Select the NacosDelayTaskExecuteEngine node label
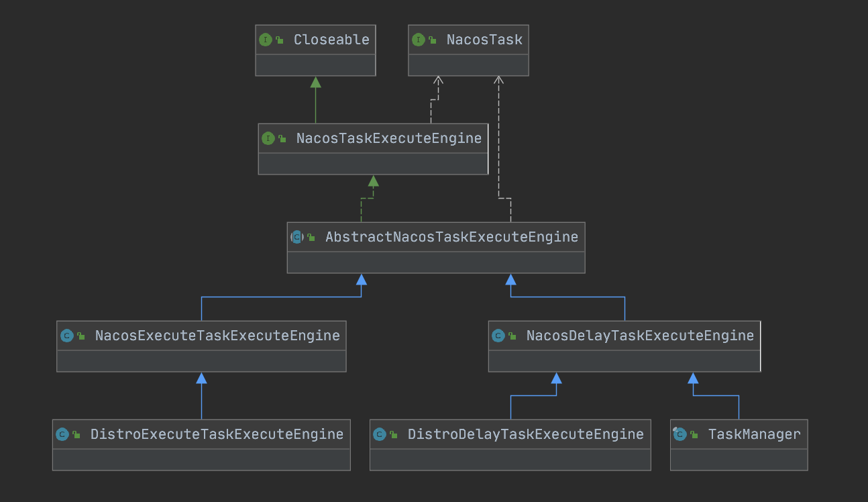The width and height of the screenshot is (868, 502). pyautogui.click(x=640, y=336)
